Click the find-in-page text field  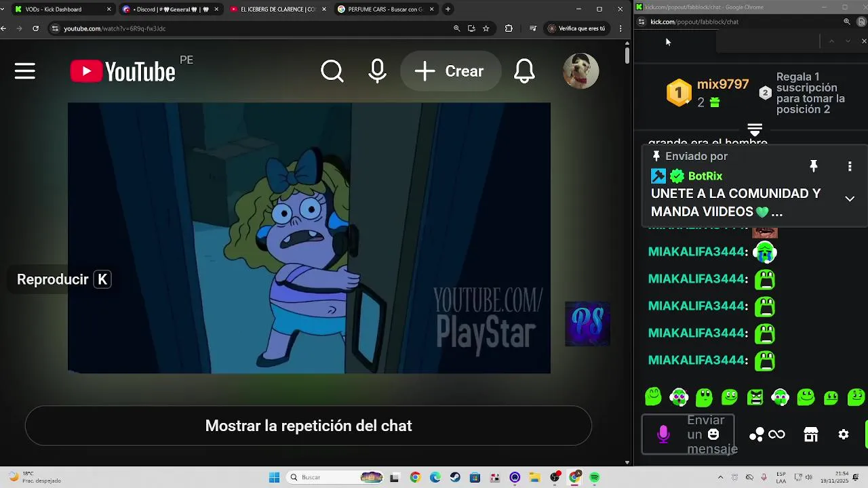[766, 41]
